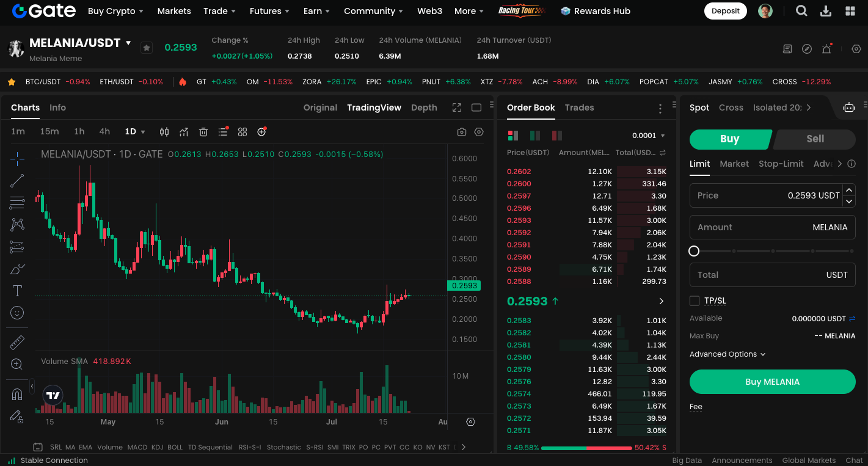This screenshot has height=466, width=868.
Task: Select the patterns drawing tool
Action: click(17, 224)
